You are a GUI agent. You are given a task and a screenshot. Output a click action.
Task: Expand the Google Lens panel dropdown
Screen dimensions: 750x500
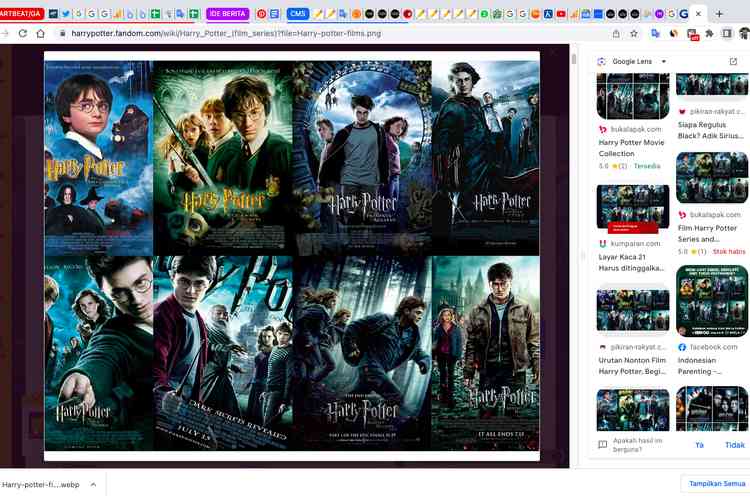[x=664, y=62]
